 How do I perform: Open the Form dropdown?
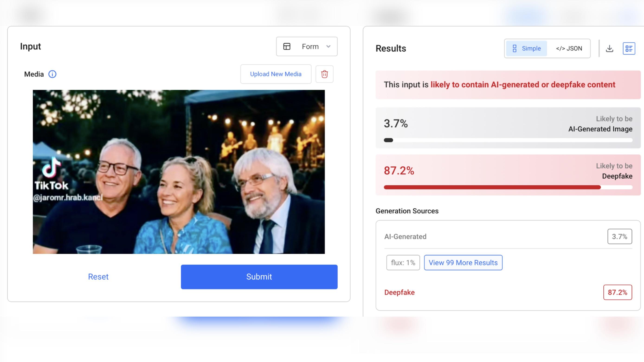pyautogui.click(x=307, y=47)
